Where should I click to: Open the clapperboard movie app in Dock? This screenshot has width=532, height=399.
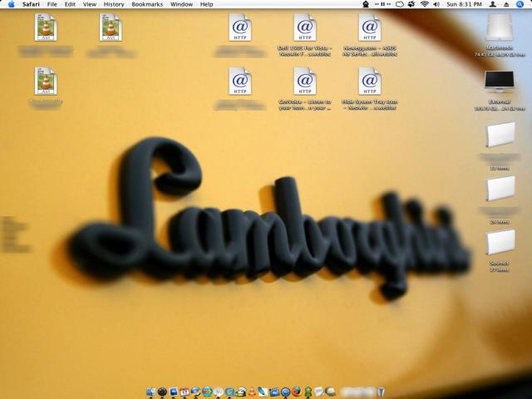[274, 392]
